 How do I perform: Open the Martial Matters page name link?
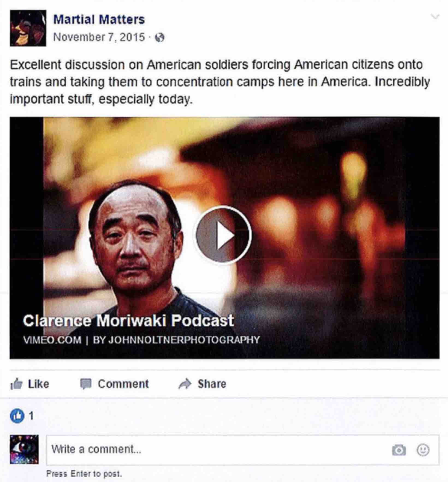point(99,19)
